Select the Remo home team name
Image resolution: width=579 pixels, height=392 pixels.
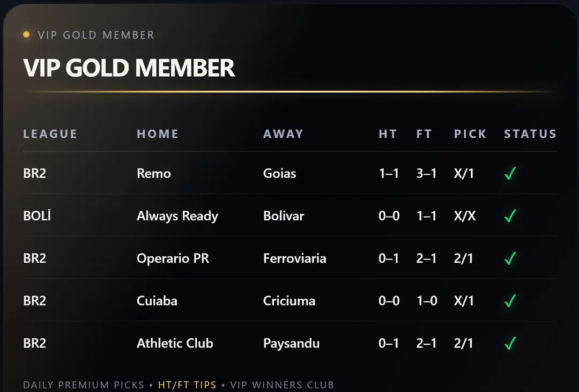154,174
